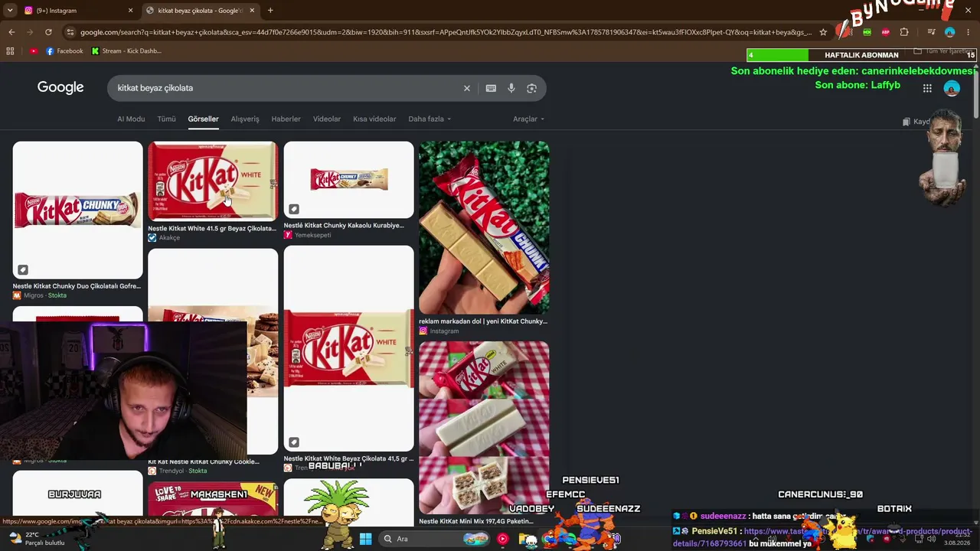Screen dimensions: 980x551
Task: Search by image with Google Lens
Action: [x=531, y=88]
